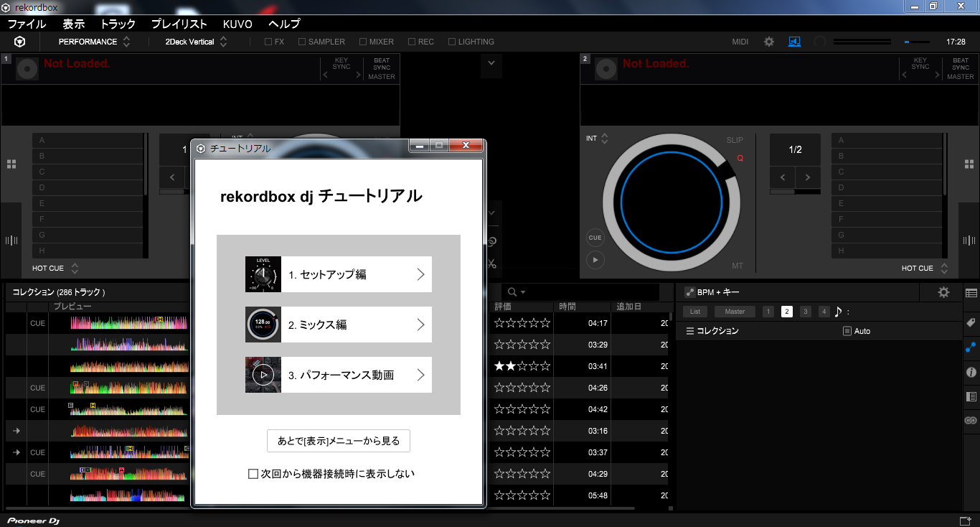Open the プレイリスト menu
Image resolution: width=980 pixels, height=527 pixels.
point(179,24)
